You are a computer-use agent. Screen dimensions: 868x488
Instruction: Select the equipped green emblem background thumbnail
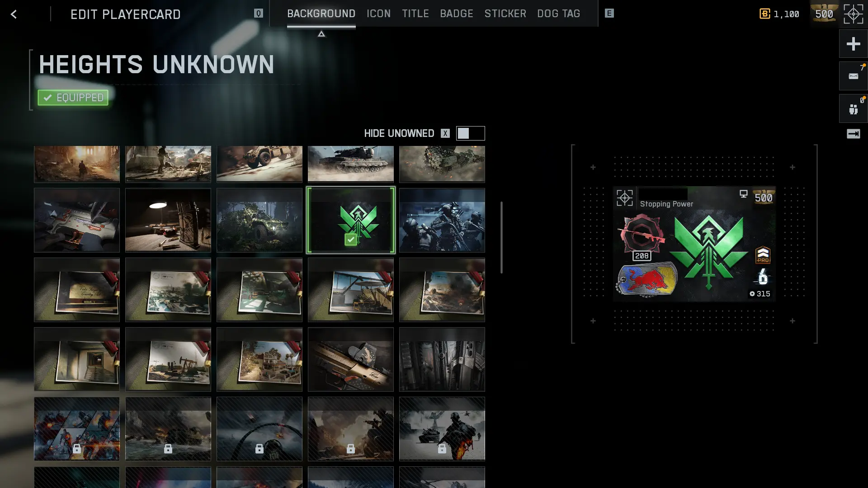(350, 220)
